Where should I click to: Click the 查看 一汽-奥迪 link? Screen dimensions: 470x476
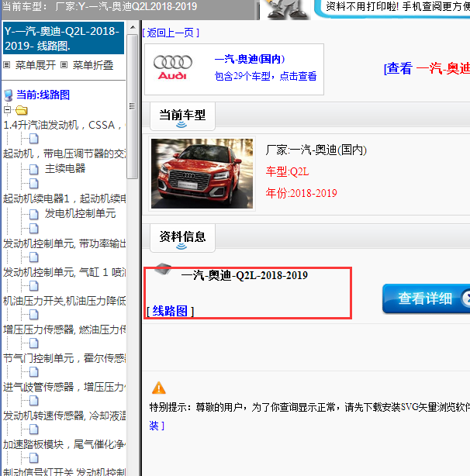point(427,68)
